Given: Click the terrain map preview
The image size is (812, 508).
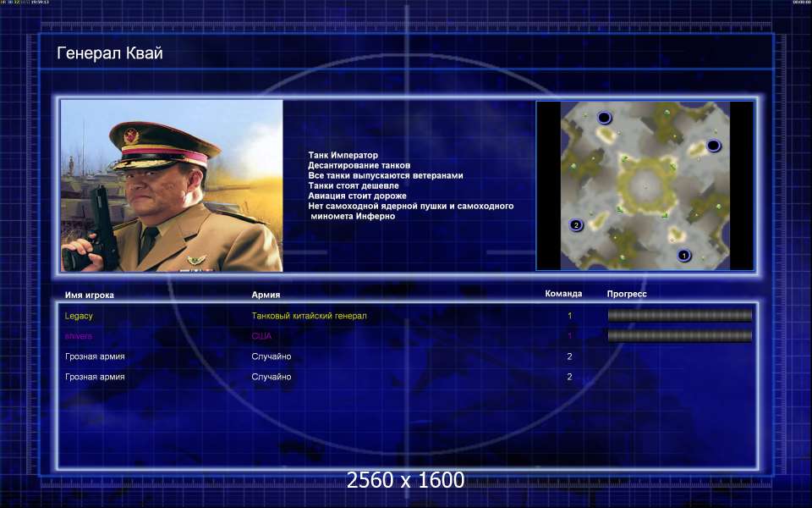Looking at the screenshot, I should 645,185.
